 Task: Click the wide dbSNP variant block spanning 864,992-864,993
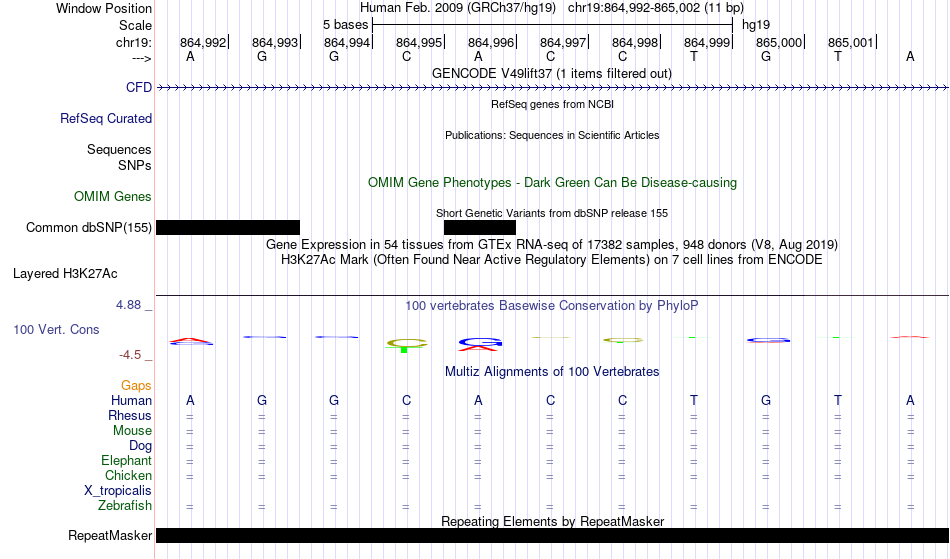[x=228, y=228]
